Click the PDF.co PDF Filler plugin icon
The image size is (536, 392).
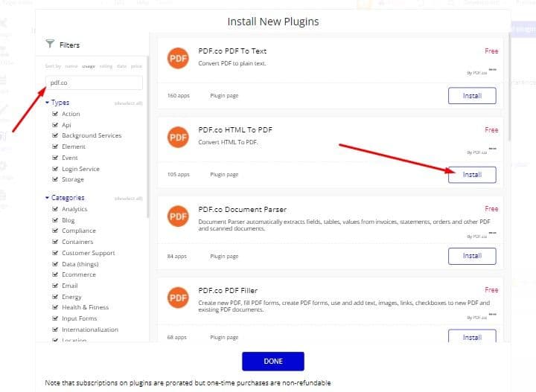pyautogui.click(x=178, y=298)
